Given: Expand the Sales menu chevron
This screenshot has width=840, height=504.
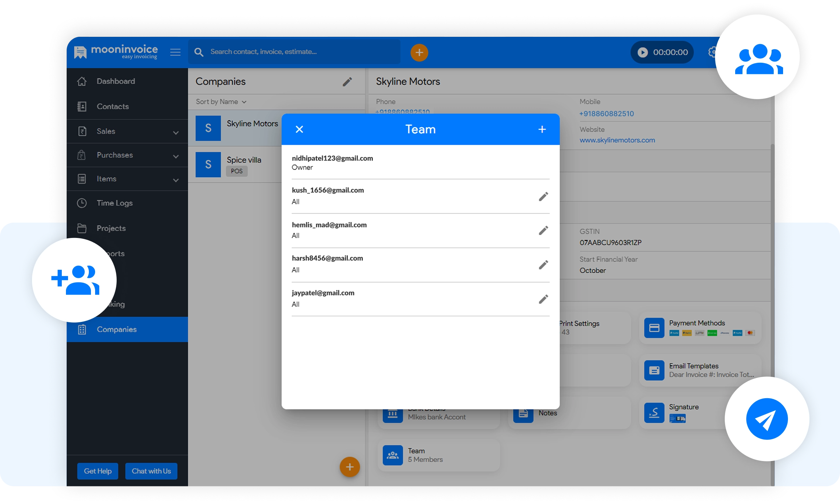Looking at the screenshot, I should 176,132.
